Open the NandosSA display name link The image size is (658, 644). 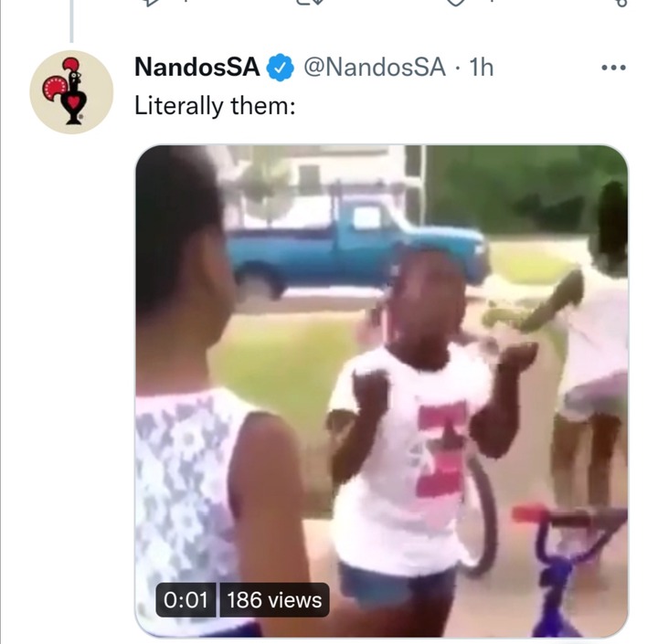coord(196,67)
